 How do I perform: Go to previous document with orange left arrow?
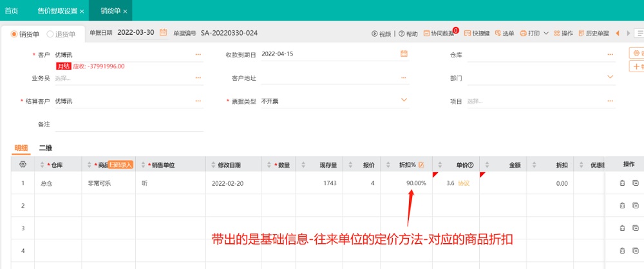pyautogui.click(x=618, y=34)
